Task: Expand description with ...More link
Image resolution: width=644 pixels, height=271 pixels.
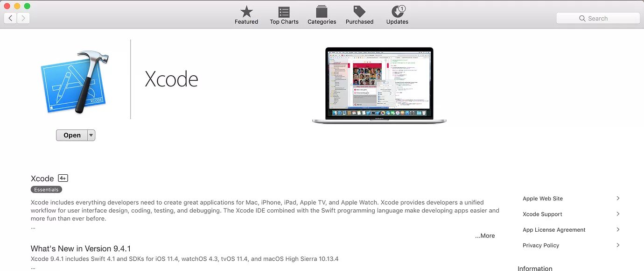Action: tap(485, 236)
